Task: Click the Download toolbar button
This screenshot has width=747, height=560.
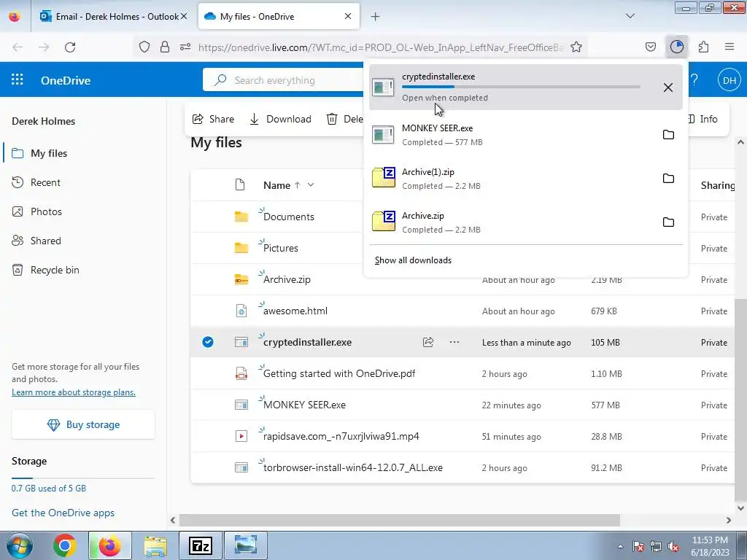Action: point(280,119)
